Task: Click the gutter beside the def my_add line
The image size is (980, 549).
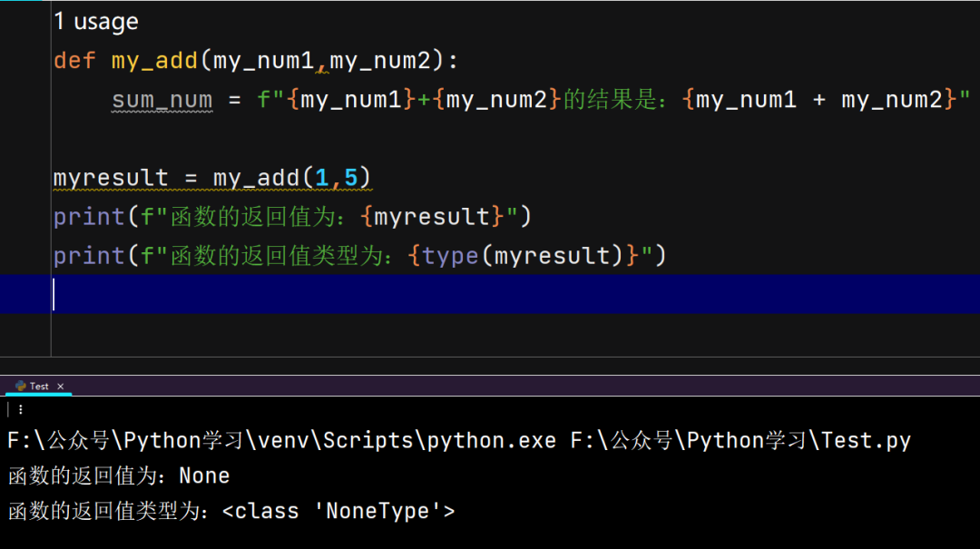Action: point(27,60)
